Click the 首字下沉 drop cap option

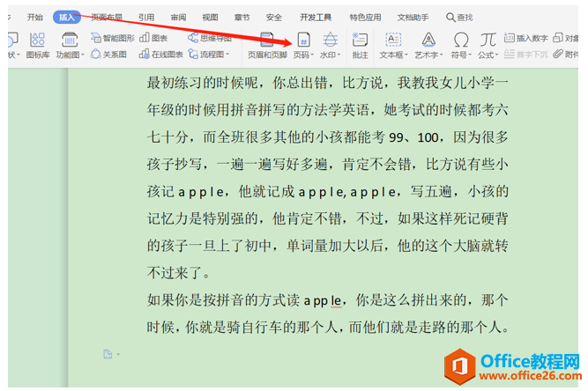click(x=525, y=55)
